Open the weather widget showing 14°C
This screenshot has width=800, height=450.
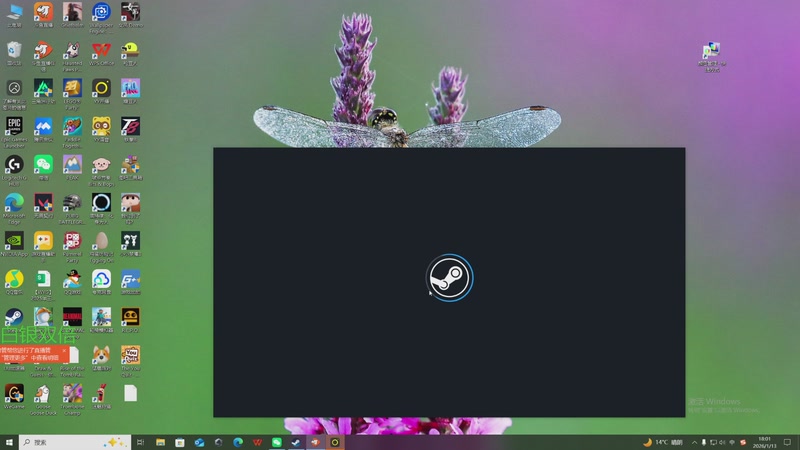pos(663,442)
